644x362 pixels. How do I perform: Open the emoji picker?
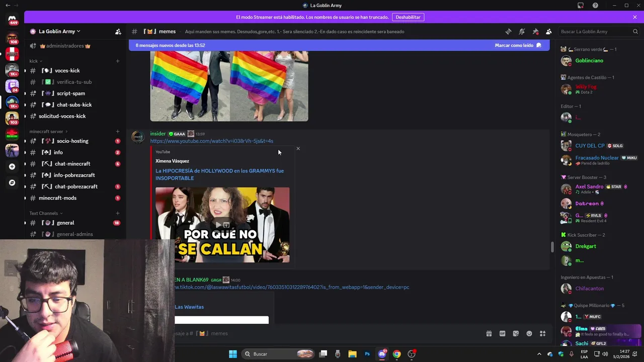pyautogui.click(x=529, y=333)
